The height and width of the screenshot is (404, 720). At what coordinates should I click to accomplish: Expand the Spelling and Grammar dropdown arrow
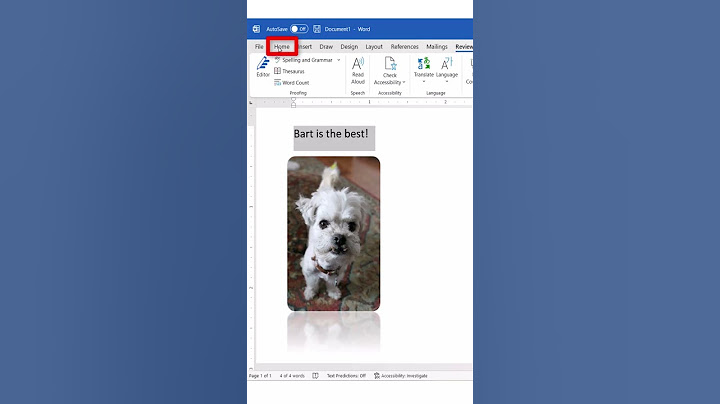(x=339, y=60)
